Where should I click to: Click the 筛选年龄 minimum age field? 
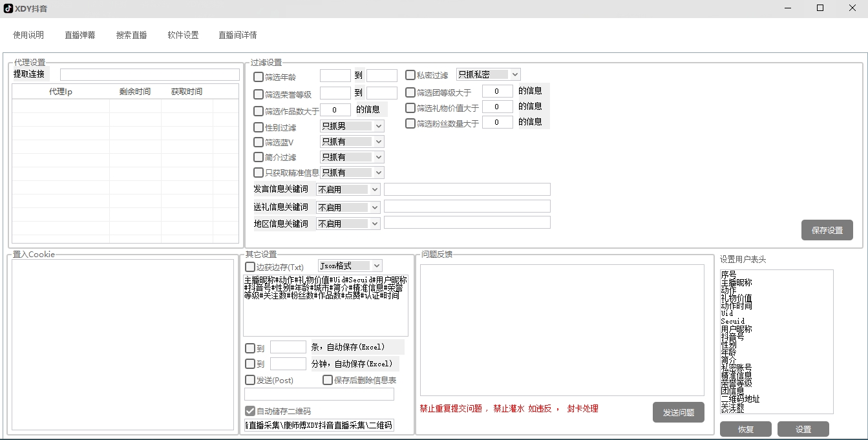[335, 76]
